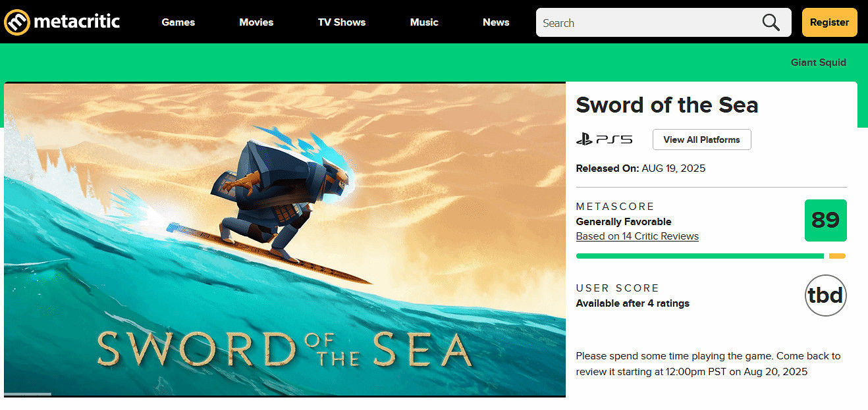Open the Games menu
This screenshot has height=410, width=868.
[178, 22]
